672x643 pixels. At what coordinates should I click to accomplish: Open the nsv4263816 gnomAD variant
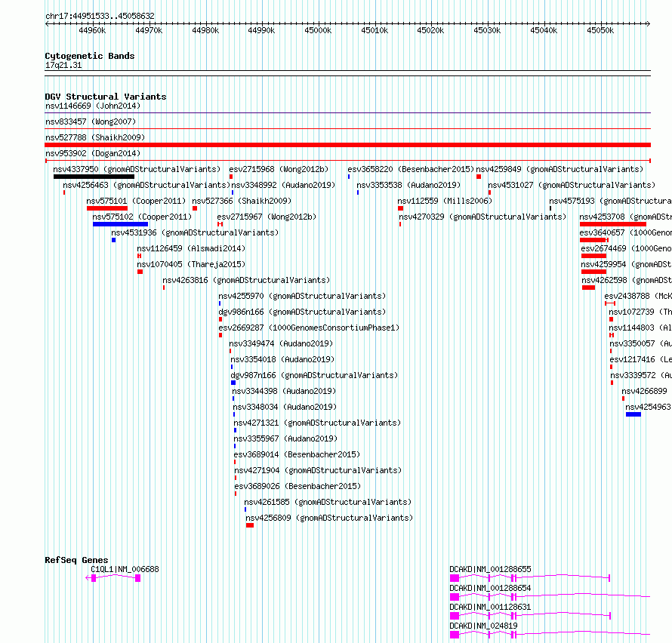tap(246, 280)
